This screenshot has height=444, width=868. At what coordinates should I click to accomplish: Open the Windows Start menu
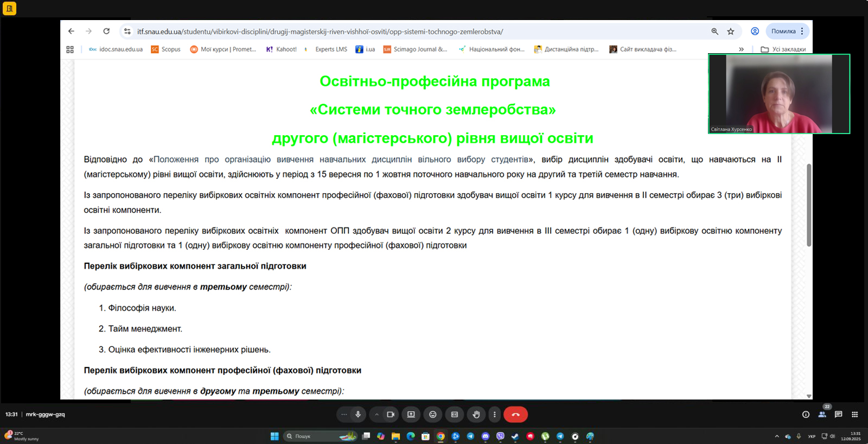[275, 436]
